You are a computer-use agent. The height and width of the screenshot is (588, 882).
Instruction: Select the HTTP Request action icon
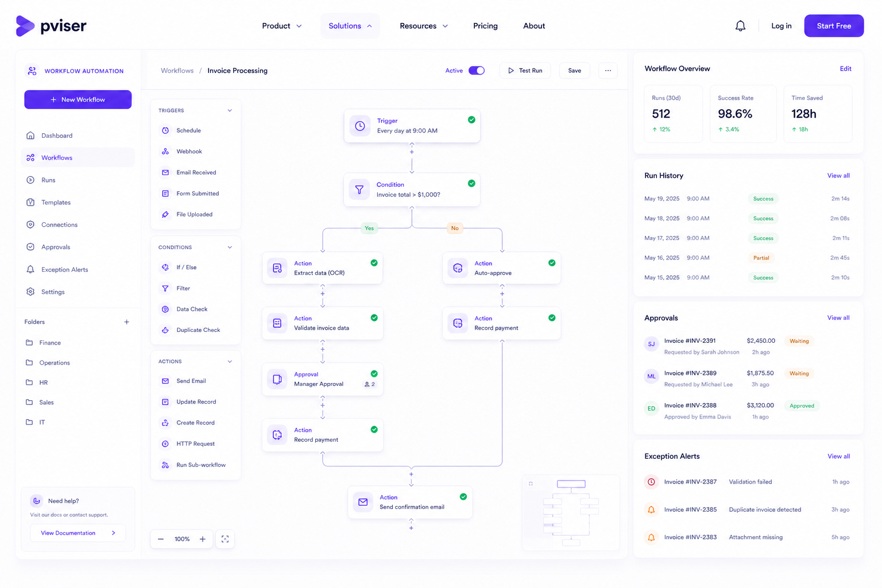165,444
